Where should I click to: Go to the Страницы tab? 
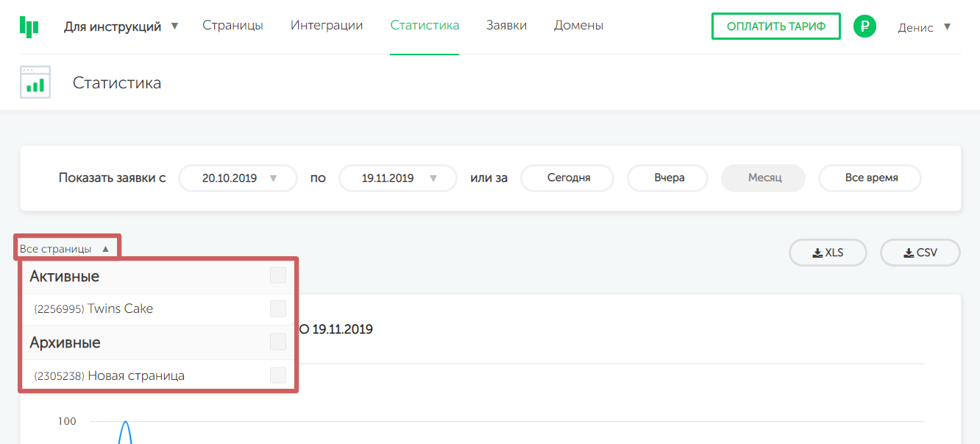232,26
